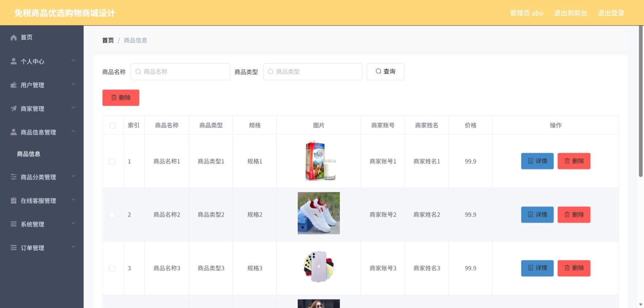Screen dimensions: 644x308
Task: Click the paper plane icon next to 商家管理
Action: click(x=14, y=108)
